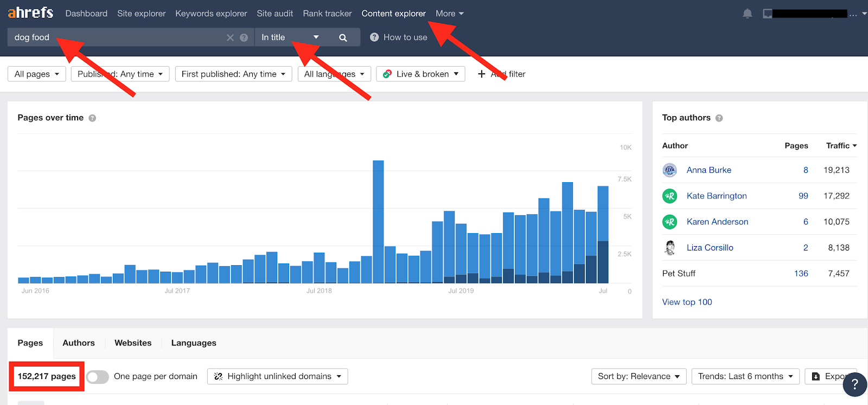Open the All languages dropdown
This screenshot has height=405, width=868.
(x=334, y=74)
